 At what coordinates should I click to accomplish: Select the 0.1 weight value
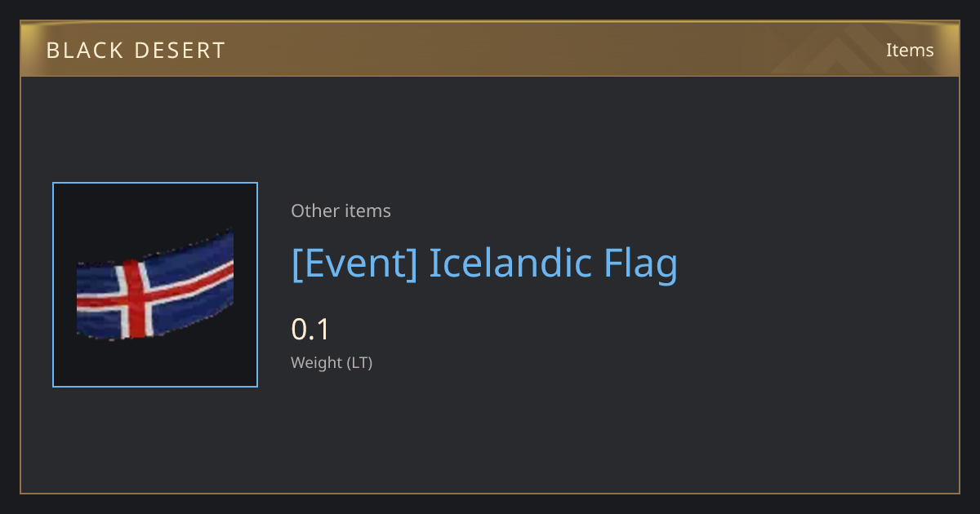point(310,330)
